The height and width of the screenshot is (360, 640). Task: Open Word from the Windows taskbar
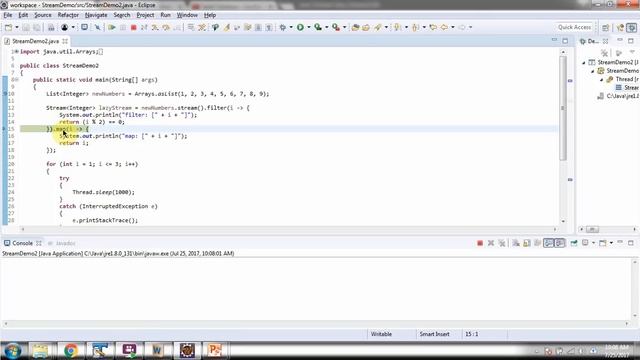click(157, 350)
